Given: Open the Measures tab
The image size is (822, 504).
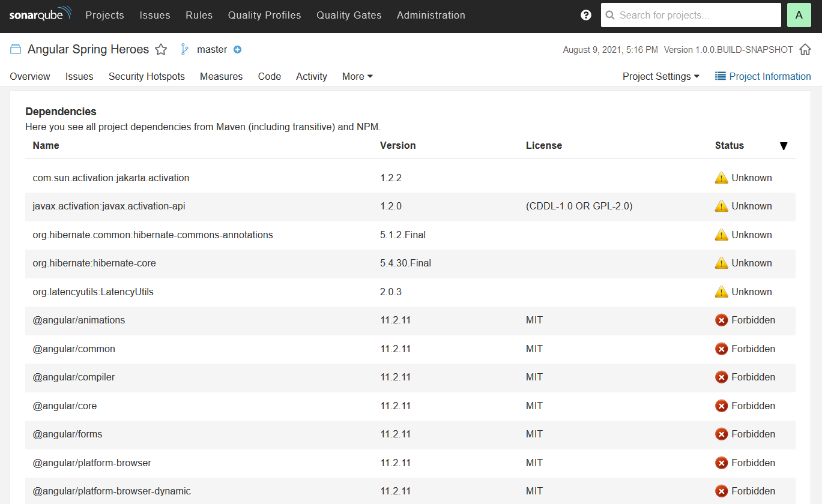Looking at the screenshot, I should tap(222, 76).
